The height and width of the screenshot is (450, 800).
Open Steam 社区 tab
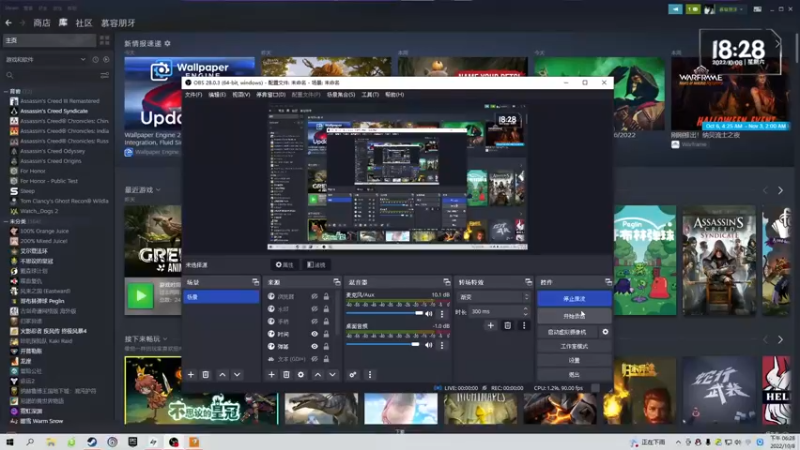click(84, 23)
